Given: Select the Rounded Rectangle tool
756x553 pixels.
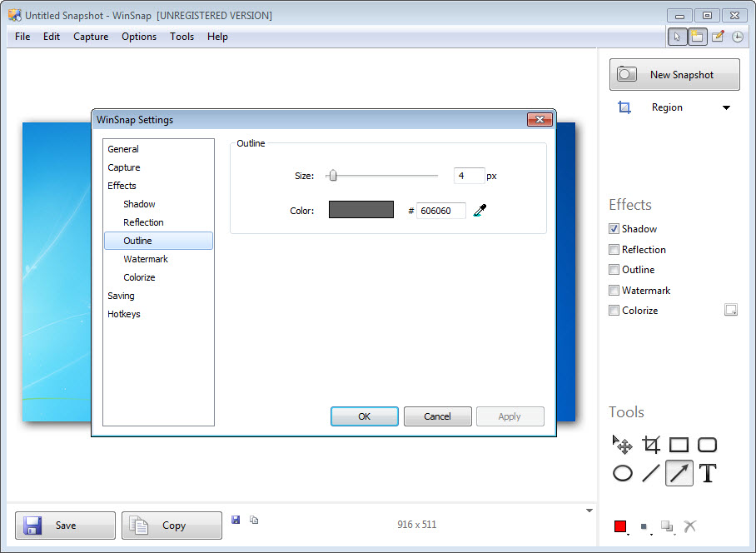Looking at the screenshot, I should pyautogui.click(x=708, y=445).
